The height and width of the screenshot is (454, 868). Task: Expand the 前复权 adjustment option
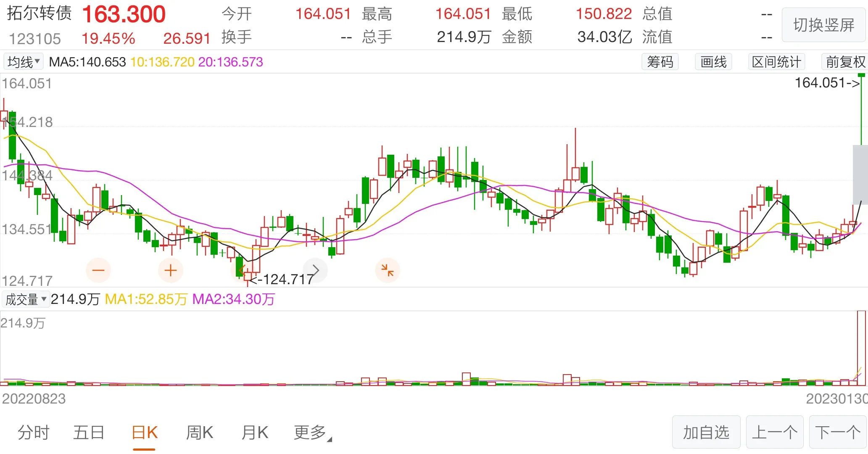[845, 62]
